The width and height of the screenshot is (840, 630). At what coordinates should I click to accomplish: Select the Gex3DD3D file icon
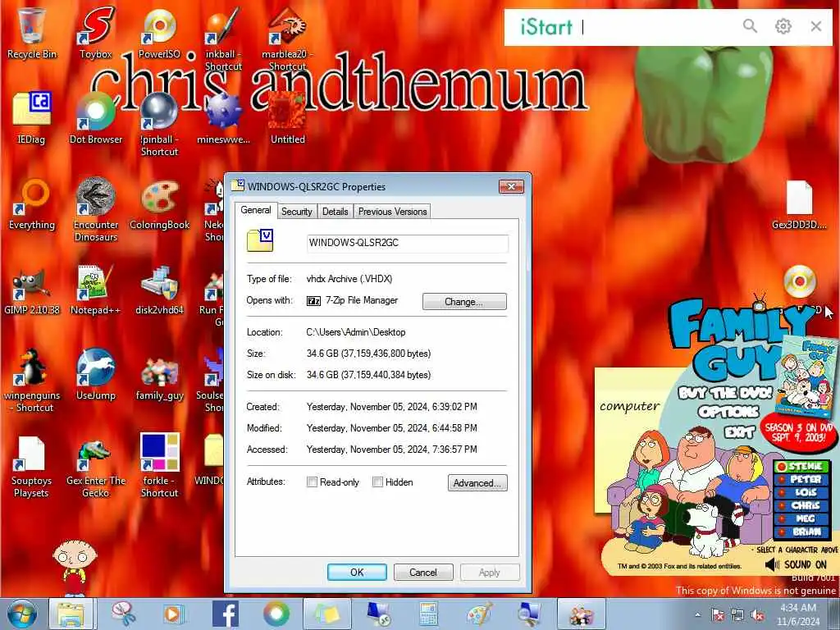[x=799, y=204]
